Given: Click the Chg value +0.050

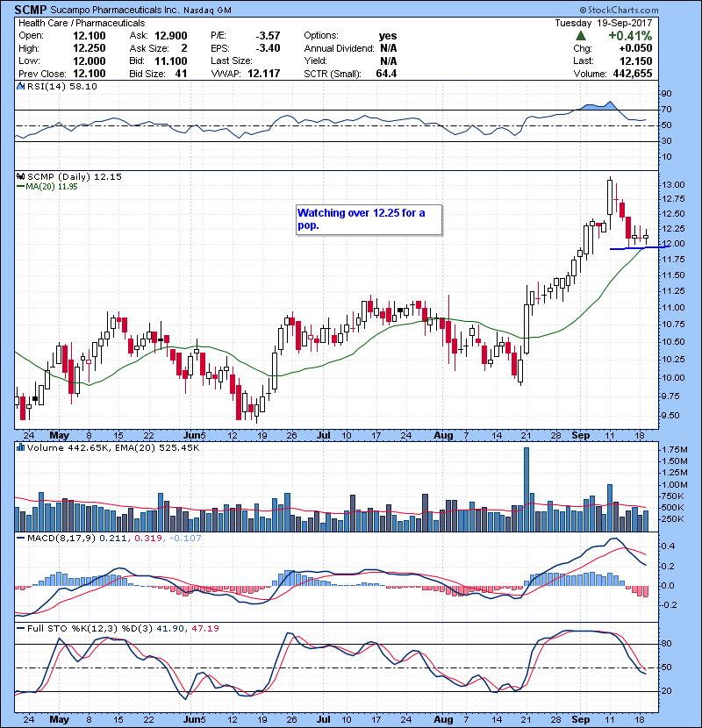Looking at the screenshot, I should point(635,48).
